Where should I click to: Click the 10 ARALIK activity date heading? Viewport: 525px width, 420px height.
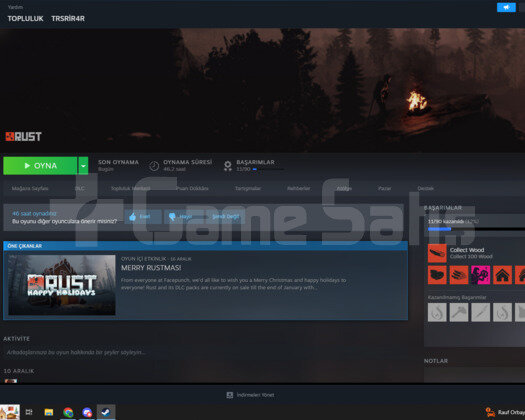pyautogui.click(x=19, y=371)
